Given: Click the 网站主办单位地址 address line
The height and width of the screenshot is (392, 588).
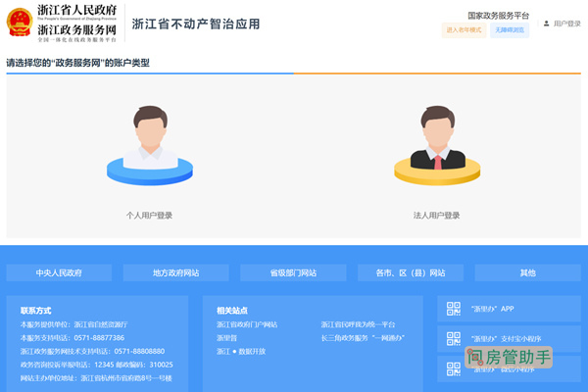Looking at the screenshot, I should point(96,378).
